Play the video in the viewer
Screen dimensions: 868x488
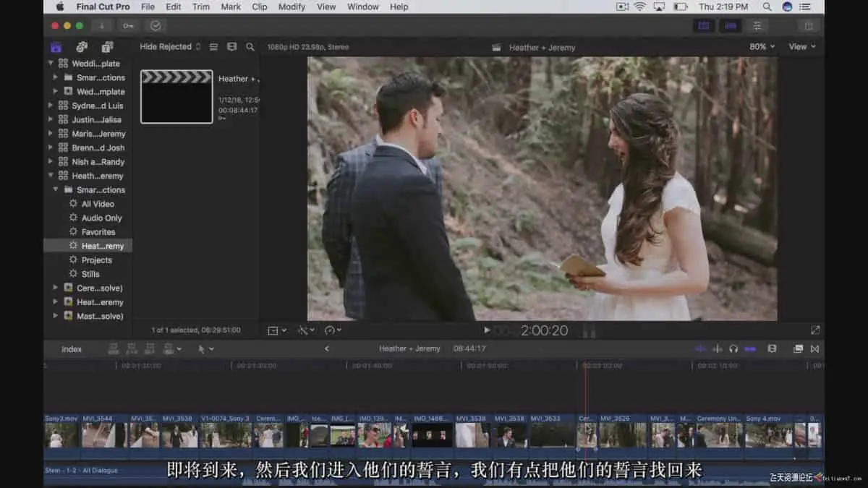click(487, 330)
